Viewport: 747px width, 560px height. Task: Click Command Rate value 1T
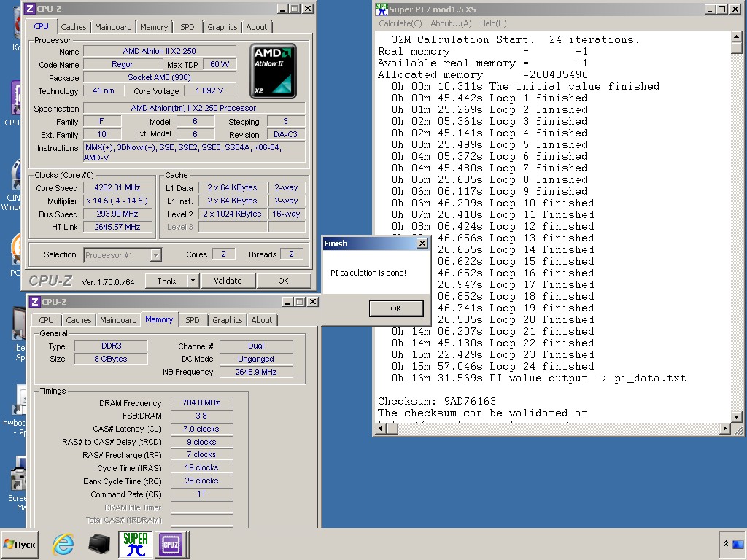click(x=201, y=494)
